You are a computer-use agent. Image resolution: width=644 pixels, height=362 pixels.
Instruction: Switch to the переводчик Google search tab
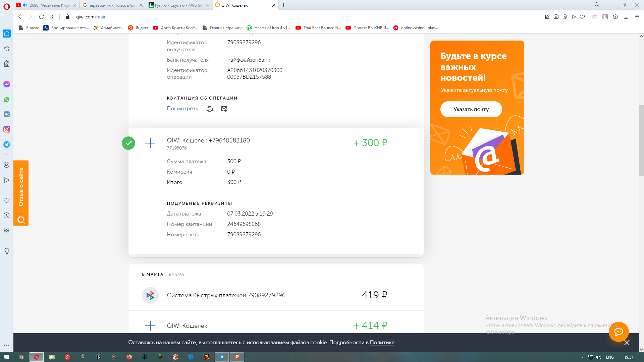113,5
